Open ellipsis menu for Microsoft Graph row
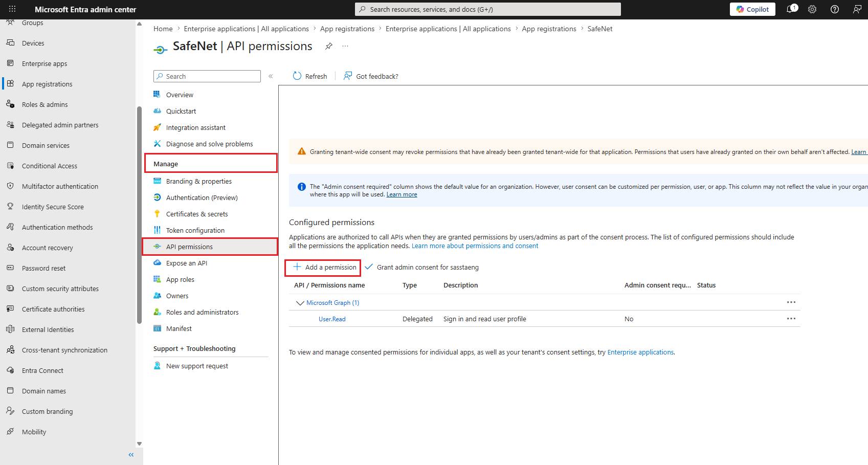This screenshot has width=868, height=465. [x=791, y=302]
